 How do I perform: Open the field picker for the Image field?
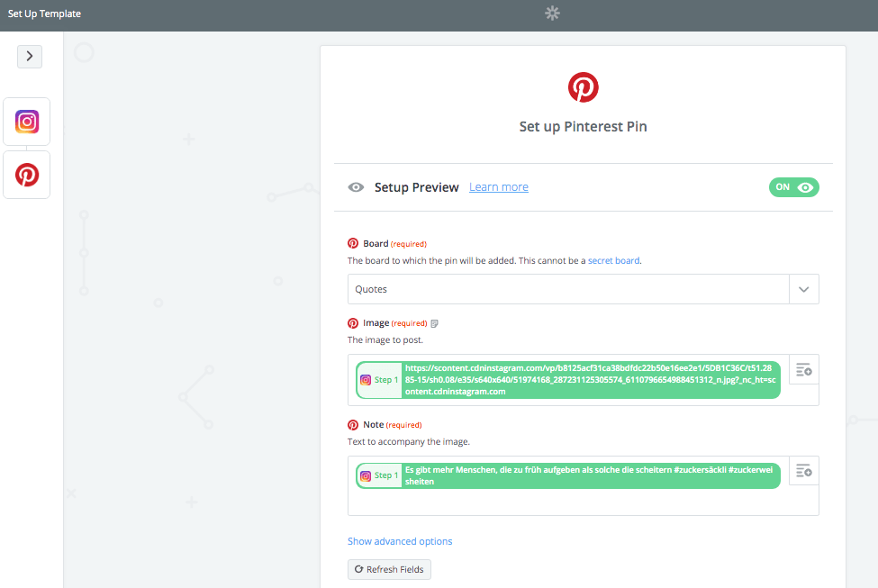(803, 369)
